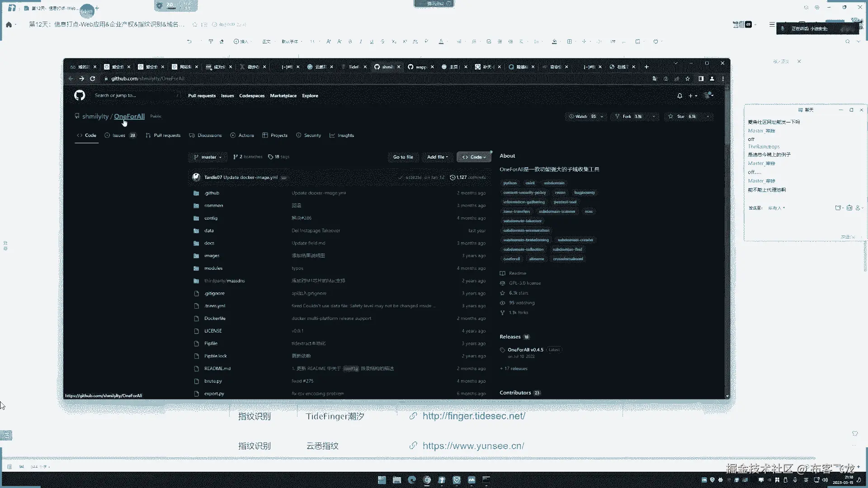Viewport: 868px width, 488px height.
Task: Open the browser side panel icon
Action: tap(701, 79)
